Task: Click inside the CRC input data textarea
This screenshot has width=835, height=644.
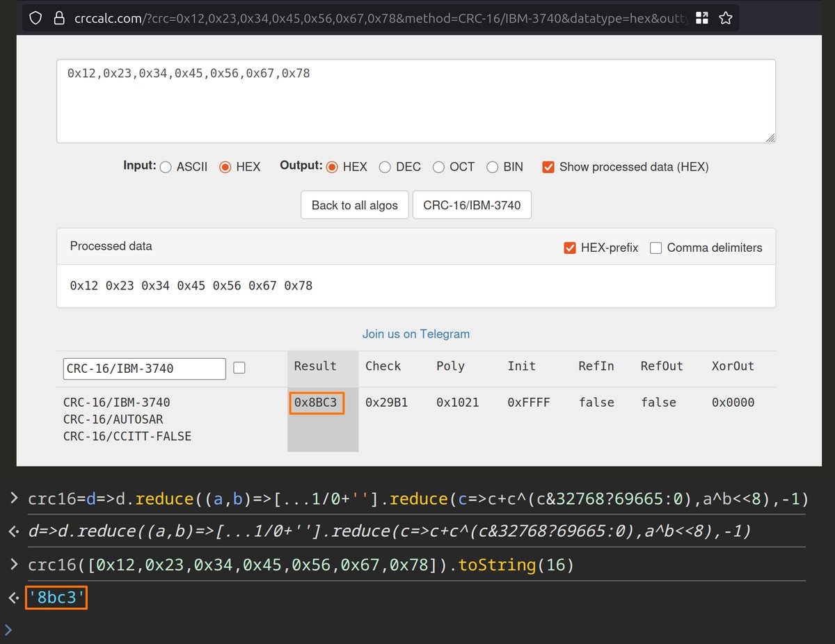Action: pyautogui.click(x=416, y=101)
